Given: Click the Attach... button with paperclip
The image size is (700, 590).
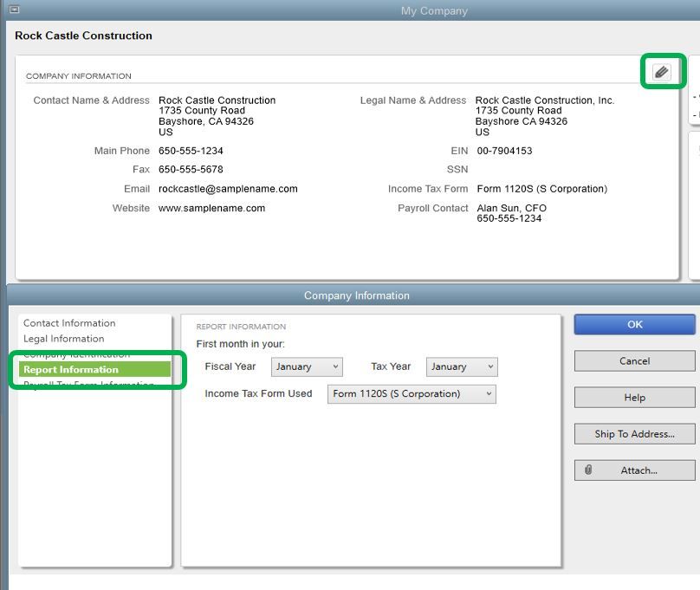Looking at the screenshot, I should point(634,470).
